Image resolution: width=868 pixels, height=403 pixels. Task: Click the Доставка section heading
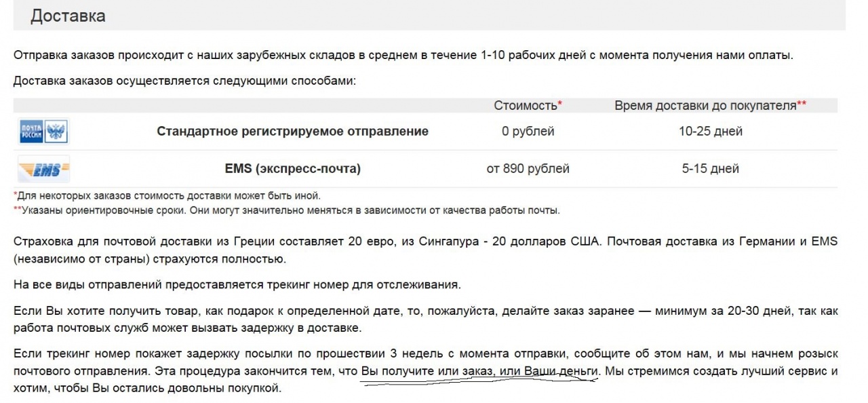(x=68, y=16)
